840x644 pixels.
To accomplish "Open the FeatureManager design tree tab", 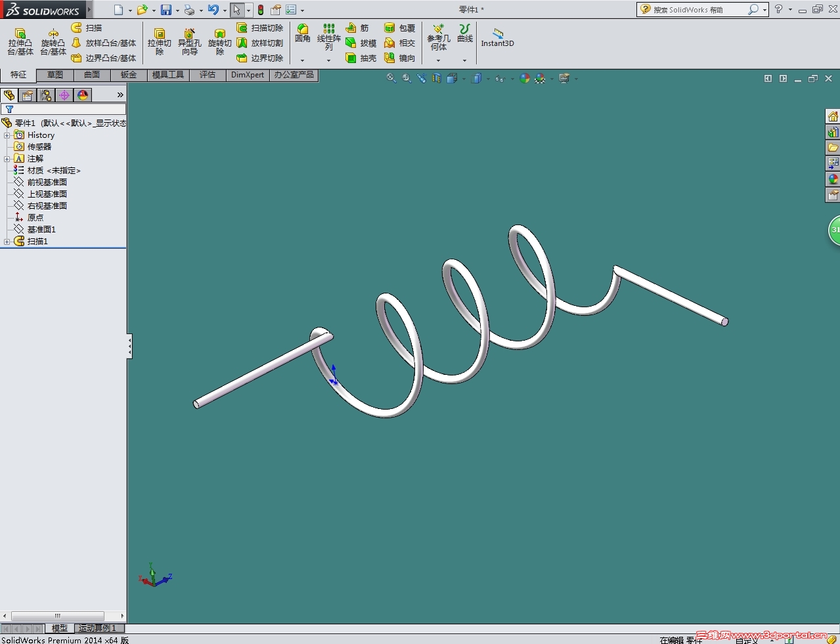I will point(9,95).
